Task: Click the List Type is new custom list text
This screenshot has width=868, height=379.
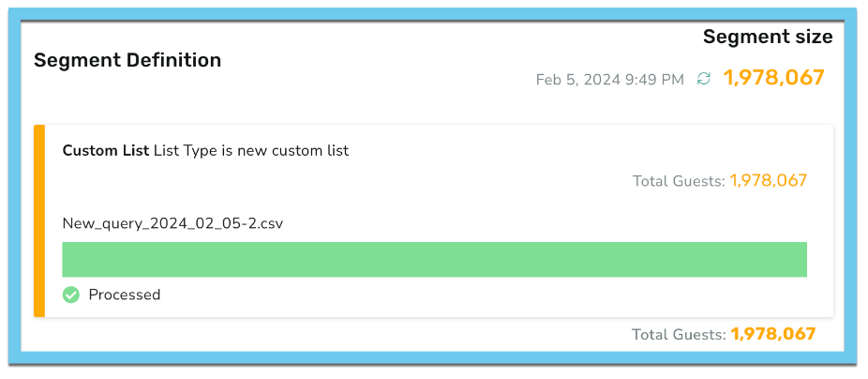Action: [251, 151]
